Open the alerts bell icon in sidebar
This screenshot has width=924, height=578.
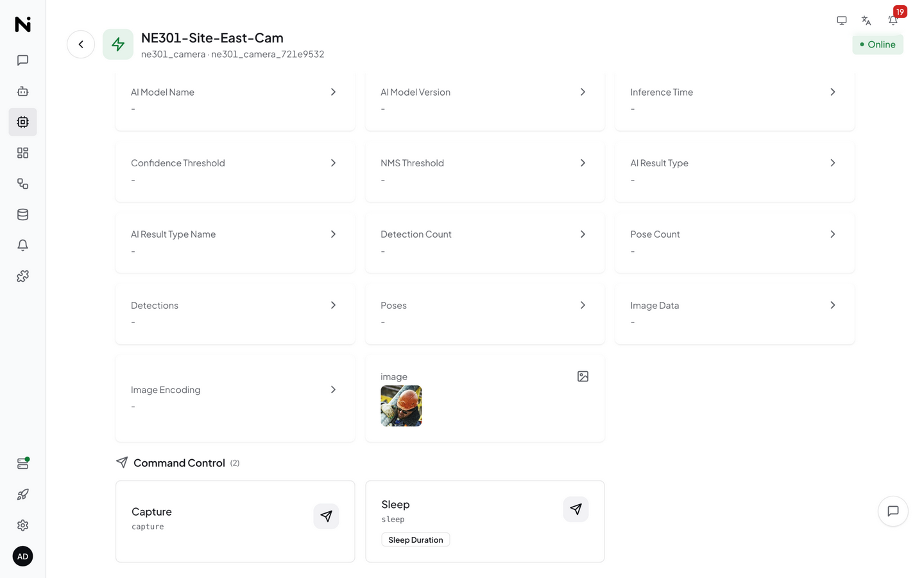[x=22, y=245]
